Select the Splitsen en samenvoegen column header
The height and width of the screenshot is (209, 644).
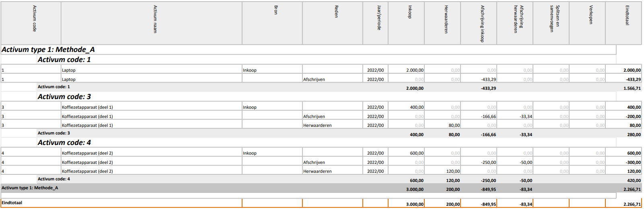point(554,19)
